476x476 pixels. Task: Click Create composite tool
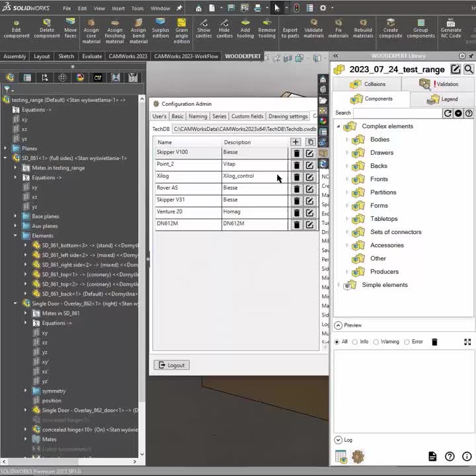pos(391,30)
